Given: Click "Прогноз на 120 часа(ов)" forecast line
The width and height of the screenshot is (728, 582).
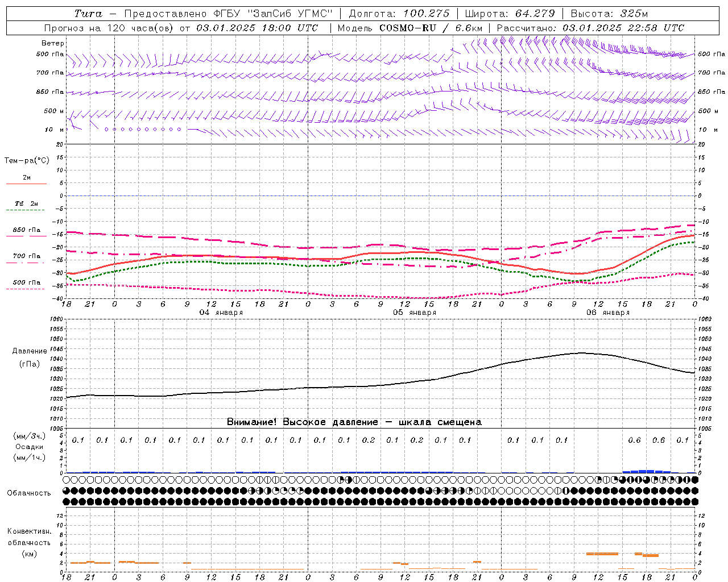Looking at the screenshot, I should (110, 28).
